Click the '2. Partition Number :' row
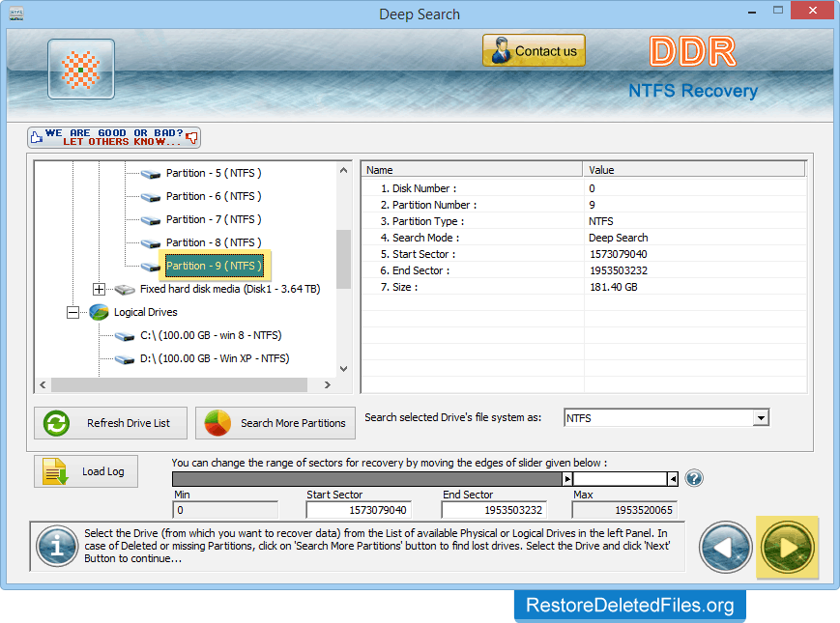Screen dimensions: 840x623 click(x=584, y=205)
